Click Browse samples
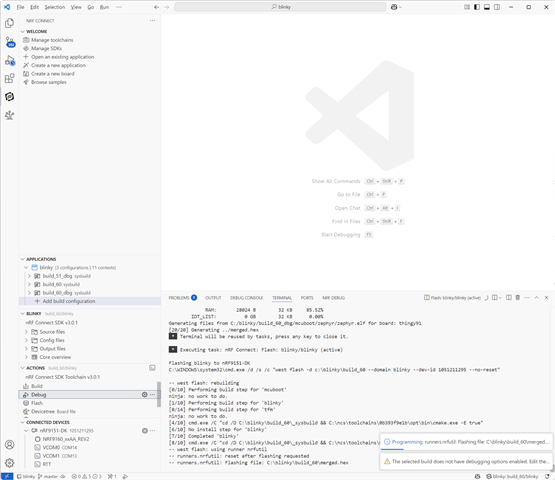The height and width of the screenshot is (480, 555). [x=48, y=82]
